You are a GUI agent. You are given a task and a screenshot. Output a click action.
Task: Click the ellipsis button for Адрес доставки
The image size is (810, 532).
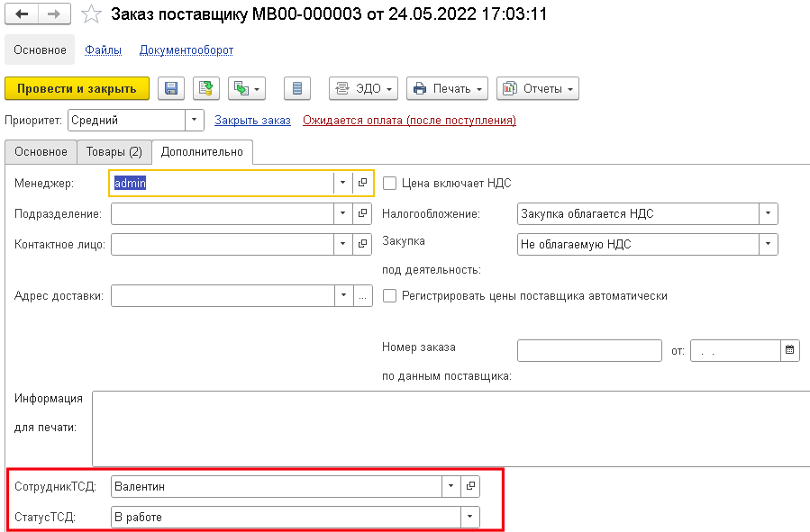point(362,295)
